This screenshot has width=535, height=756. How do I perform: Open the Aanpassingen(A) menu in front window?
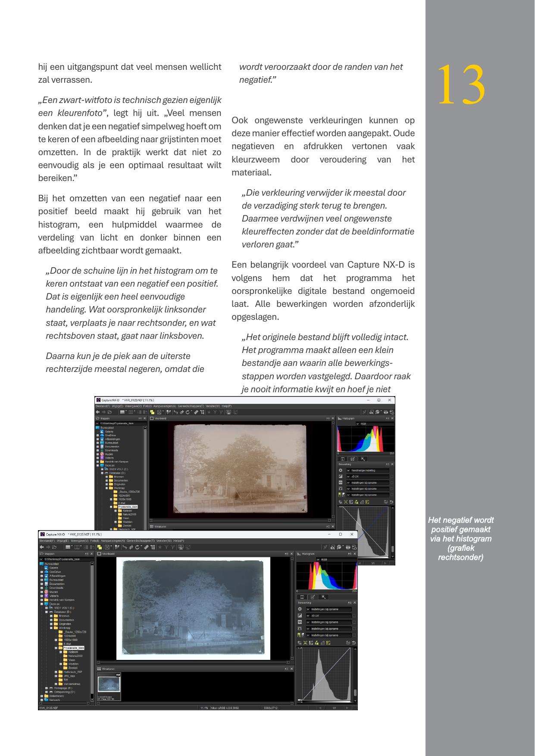click(113, 540)
